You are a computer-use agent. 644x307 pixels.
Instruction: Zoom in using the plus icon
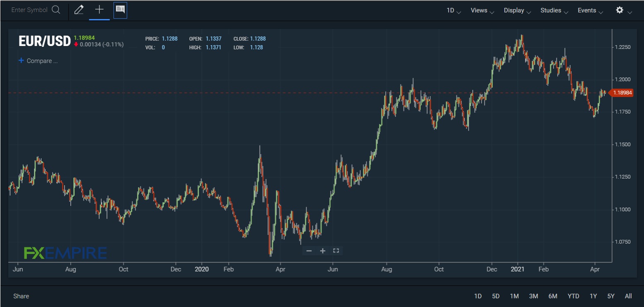pos(323,251)
